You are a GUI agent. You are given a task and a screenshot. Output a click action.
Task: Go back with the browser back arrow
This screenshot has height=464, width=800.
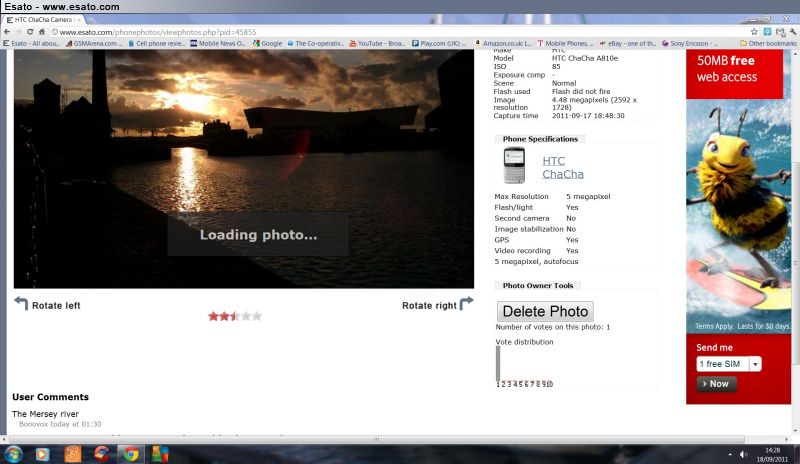(7, 32)
